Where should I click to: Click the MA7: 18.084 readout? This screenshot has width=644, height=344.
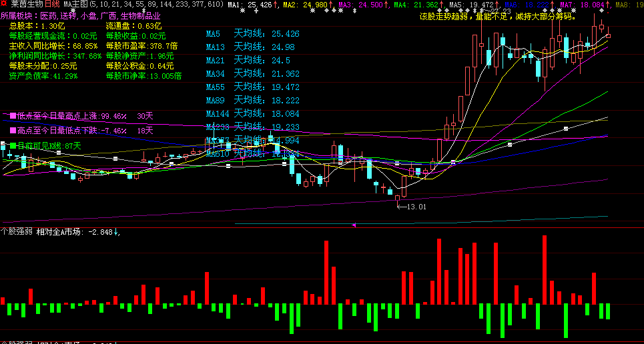point(584,5)
